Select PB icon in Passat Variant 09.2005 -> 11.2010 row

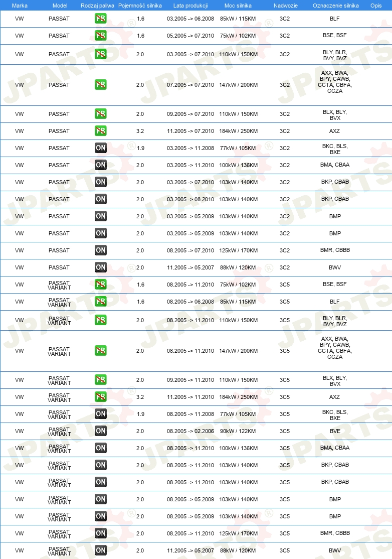(x=101, y=380)
